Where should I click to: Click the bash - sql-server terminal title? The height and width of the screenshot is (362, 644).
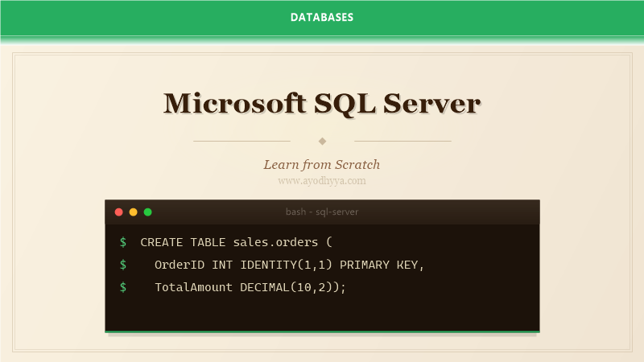pos(322,212)
